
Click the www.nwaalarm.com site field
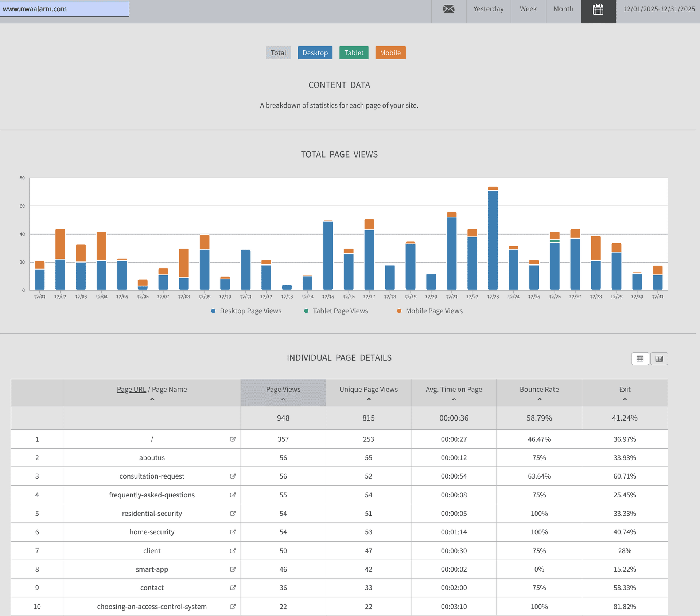[65, 9]
